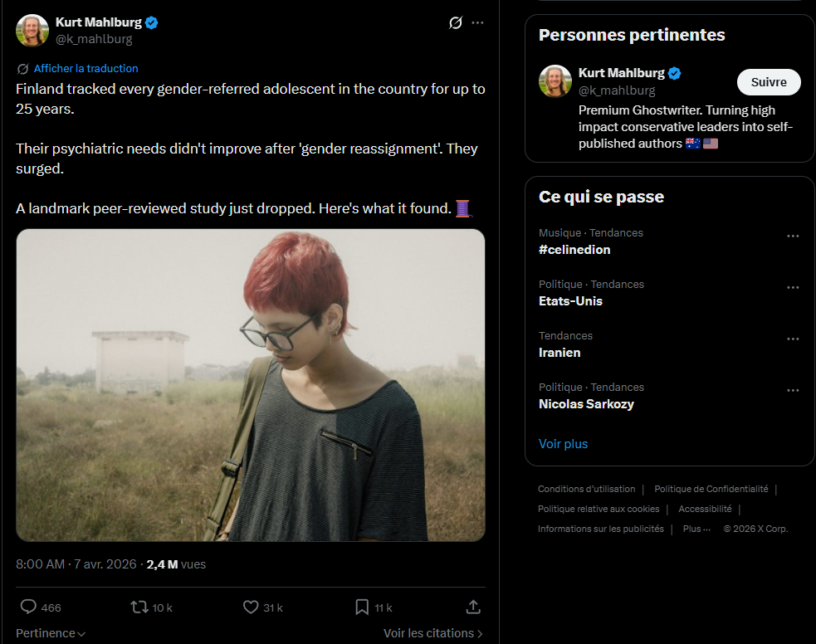Open Conditions d'utilisation footer link
This screenshot has height=644, width=816.
(586, 489)
